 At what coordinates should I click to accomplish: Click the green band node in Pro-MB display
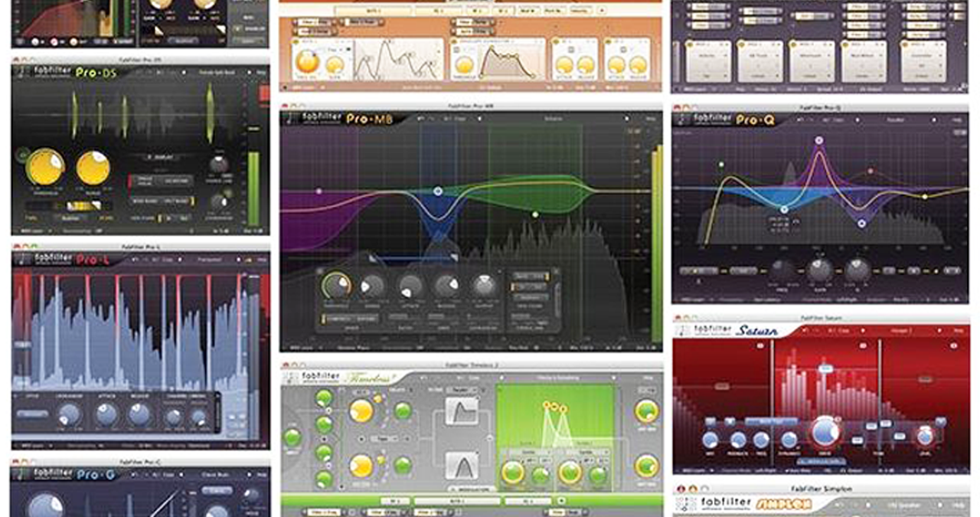coord(534,215)
